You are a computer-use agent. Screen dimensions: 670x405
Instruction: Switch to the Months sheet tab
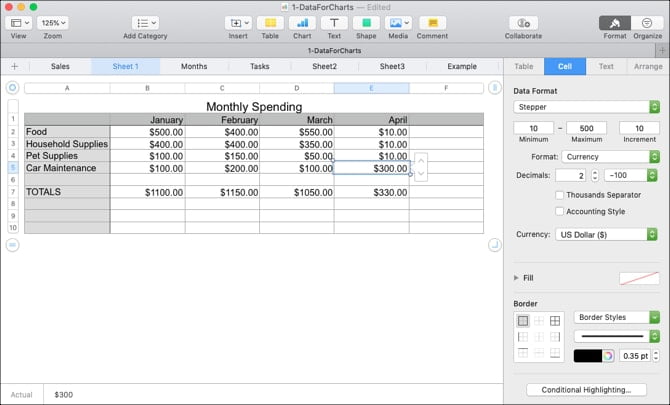coord(194,66)
